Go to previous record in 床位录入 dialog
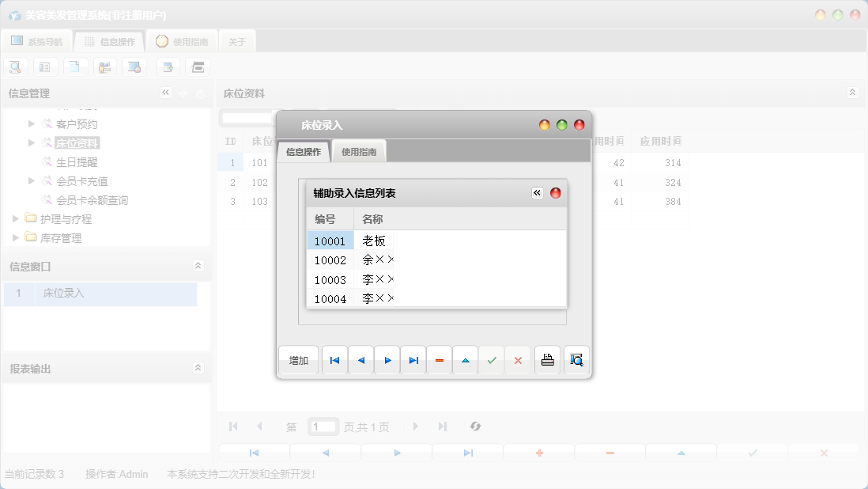This screenshot has height=489, width=868. point(361,361)
